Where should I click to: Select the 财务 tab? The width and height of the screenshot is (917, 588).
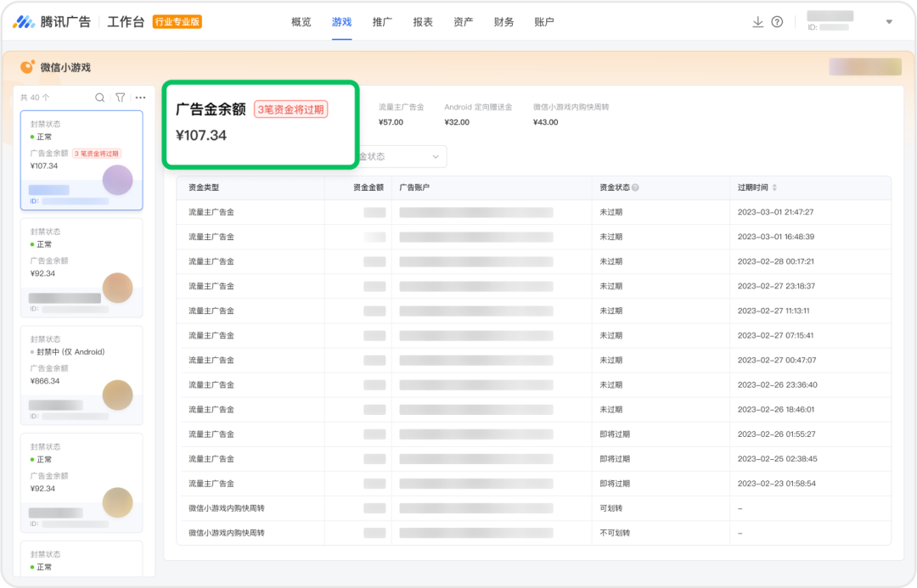(x=504, y=21)
